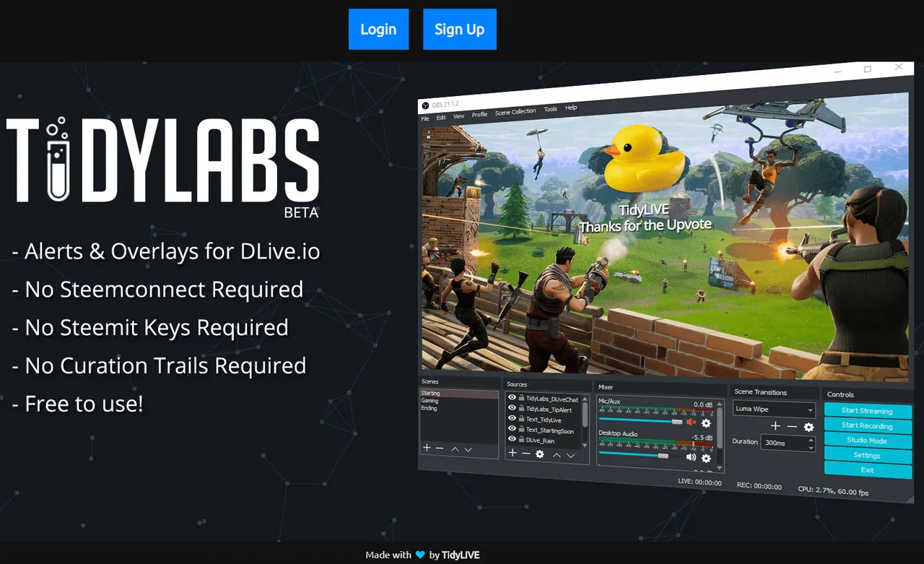The height and width of the screenshot is (564, 924).
Task: Toggle lock on TidyLabs_DLiveChat source
Action: click(x=521, y=398)
